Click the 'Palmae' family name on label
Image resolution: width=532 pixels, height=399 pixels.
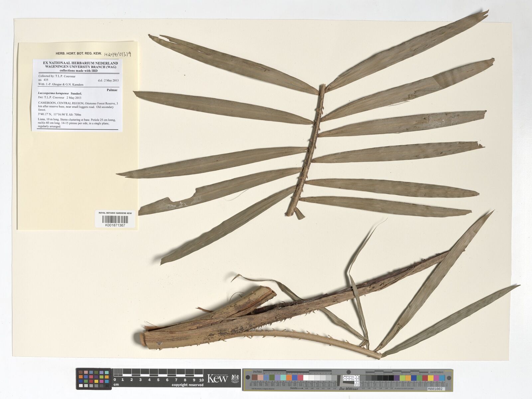coord(112,90)
